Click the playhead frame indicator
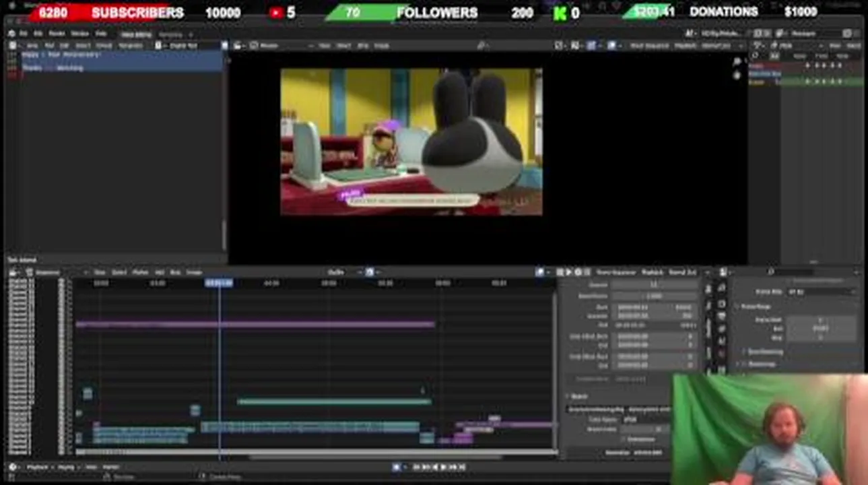868x485 pixels. pos(219,283)
